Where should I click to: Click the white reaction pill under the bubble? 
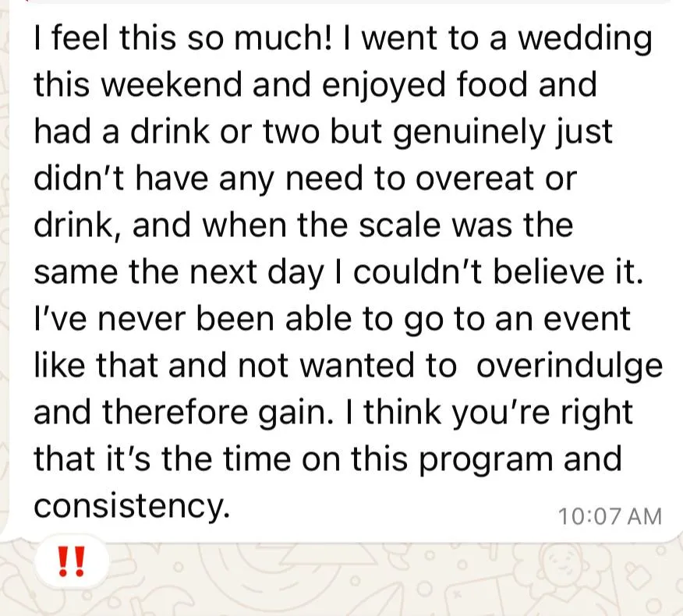(x=72, y=561)
